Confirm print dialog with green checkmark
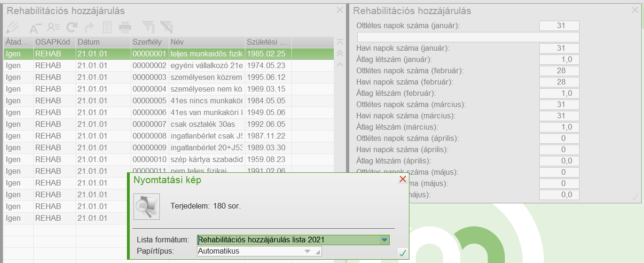The width and height of the screenshot is (644, 263). click(402, 253)
